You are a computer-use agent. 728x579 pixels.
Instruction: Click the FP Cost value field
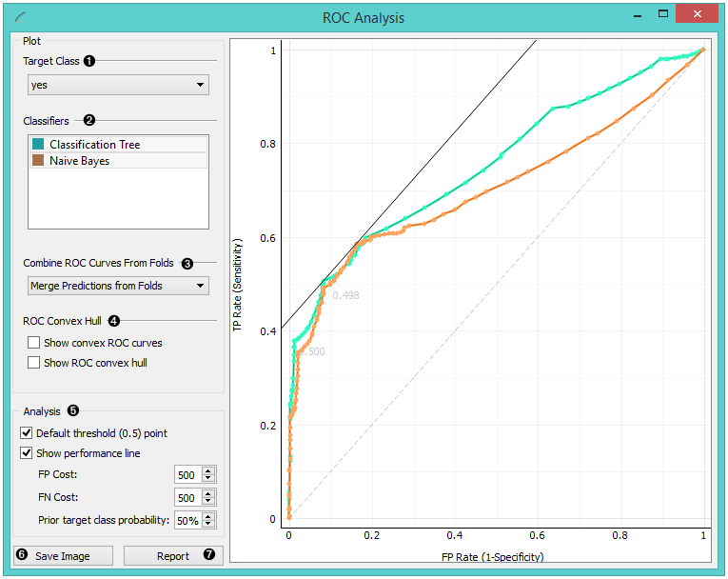tap(187, 475)
